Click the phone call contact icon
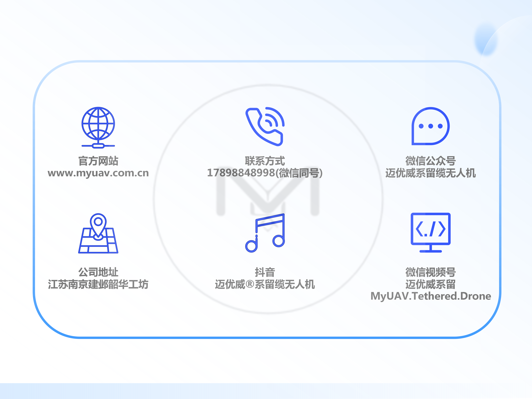532x399 pixels. click(265, 126)
